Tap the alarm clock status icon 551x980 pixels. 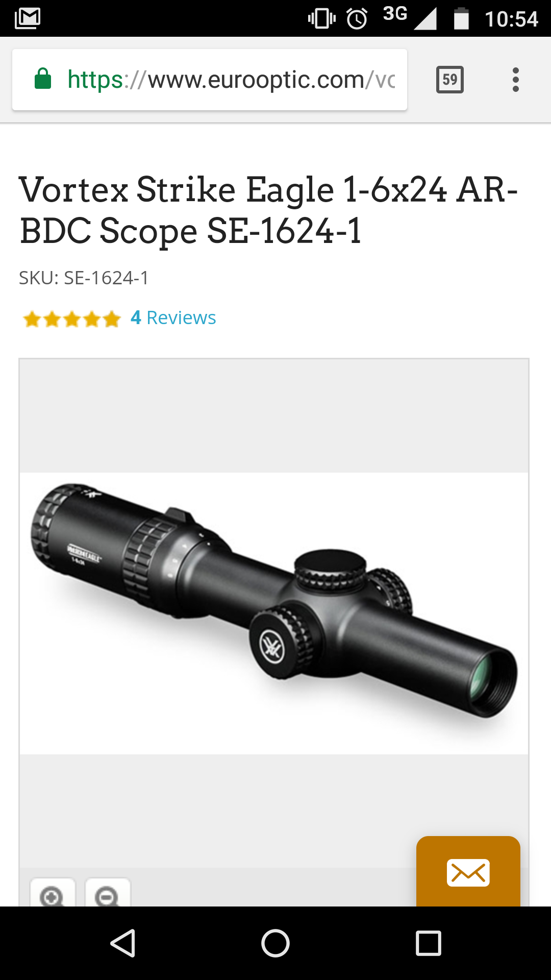tap(357, 19)
